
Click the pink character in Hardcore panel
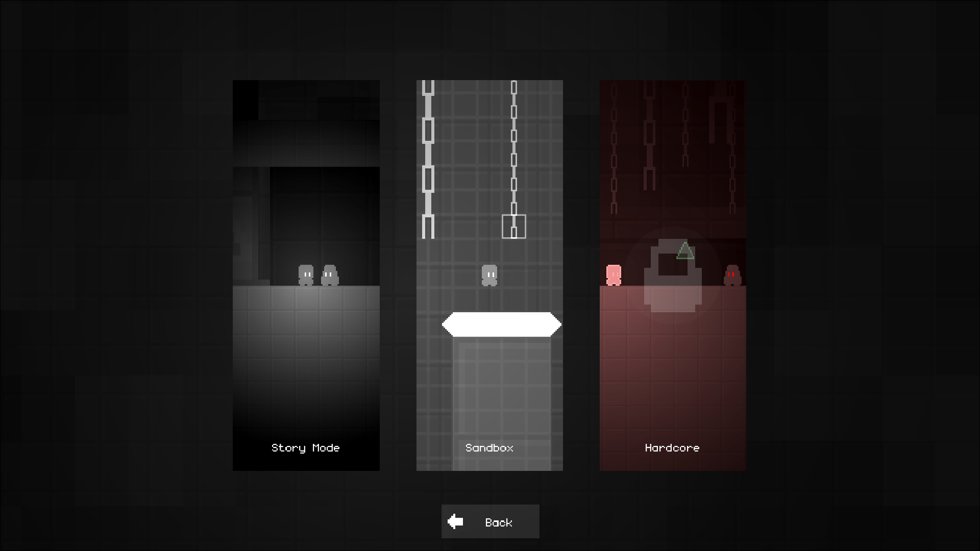614,275
